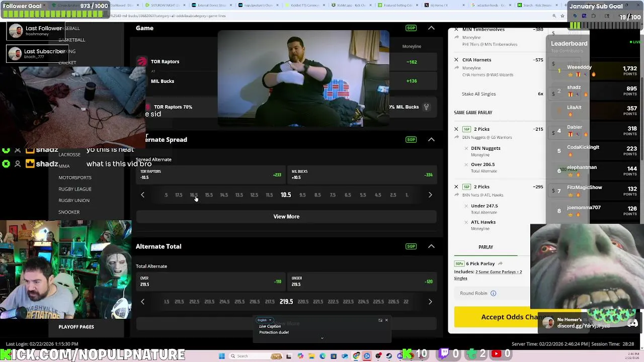
Task: Collapse the Game section chevron
Action: [431, 28]
